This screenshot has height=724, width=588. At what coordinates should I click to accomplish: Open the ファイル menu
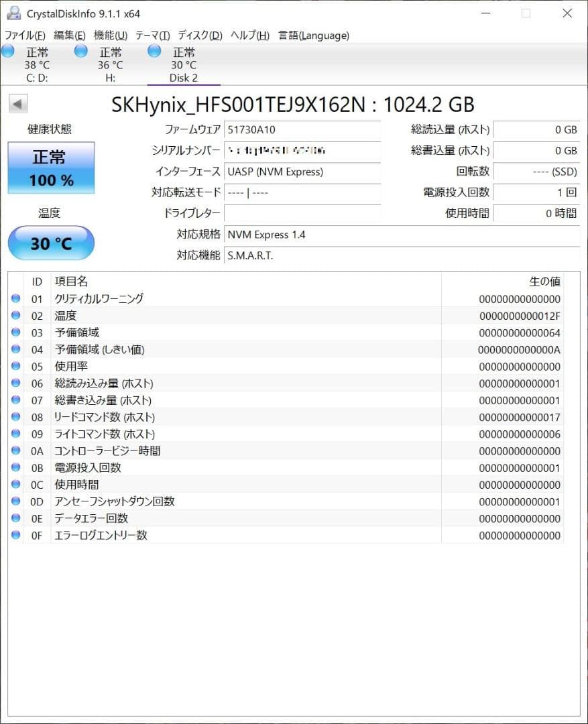[25, 35]
